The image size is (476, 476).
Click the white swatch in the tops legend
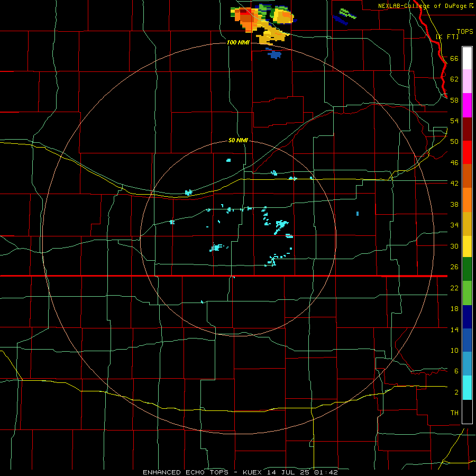(x=467, y=58)
